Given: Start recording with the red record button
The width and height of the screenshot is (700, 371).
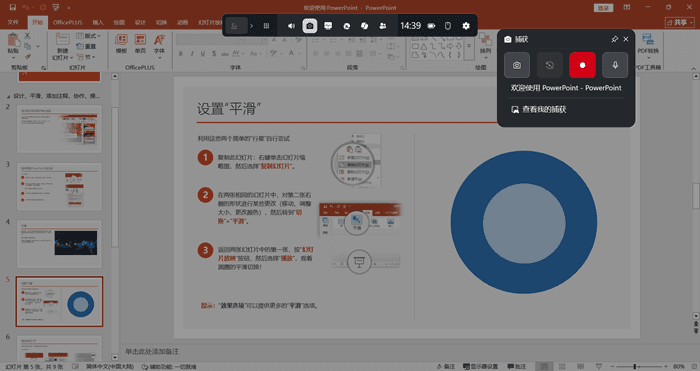Looking at the screenshot, I should point(582,65).
